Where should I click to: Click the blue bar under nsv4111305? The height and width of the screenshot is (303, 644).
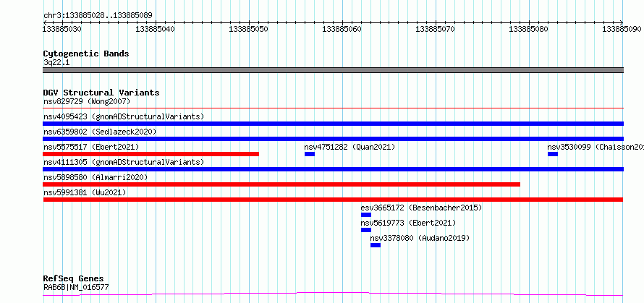point(333,169)
